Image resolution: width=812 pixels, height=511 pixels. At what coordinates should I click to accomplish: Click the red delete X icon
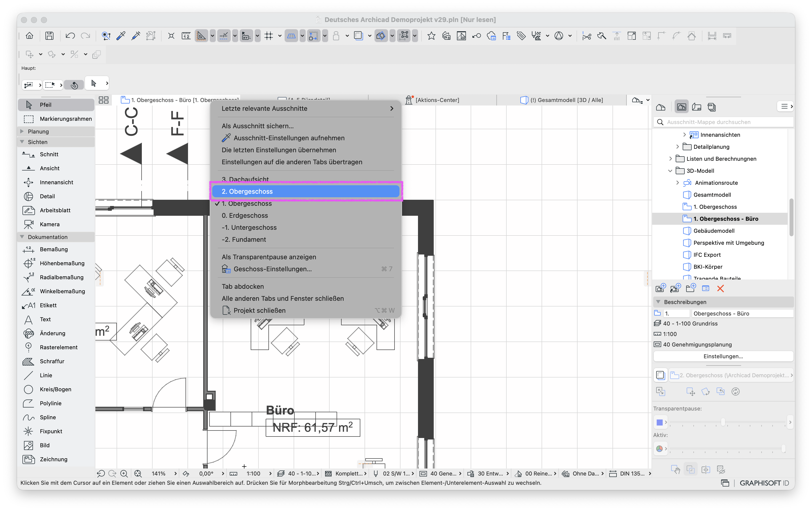[721, 288]
